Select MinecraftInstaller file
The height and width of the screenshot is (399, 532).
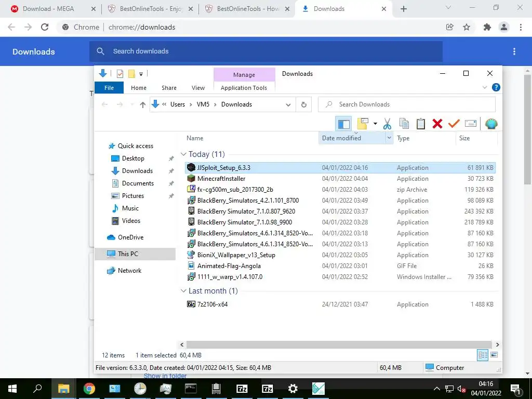pos(340,179)
